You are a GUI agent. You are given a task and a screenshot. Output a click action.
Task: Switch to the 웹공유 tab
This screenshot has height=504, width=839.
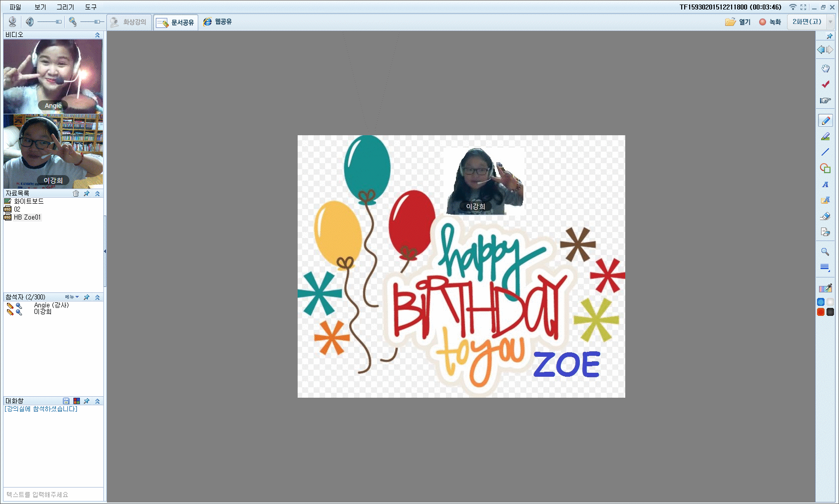(217, 22)
